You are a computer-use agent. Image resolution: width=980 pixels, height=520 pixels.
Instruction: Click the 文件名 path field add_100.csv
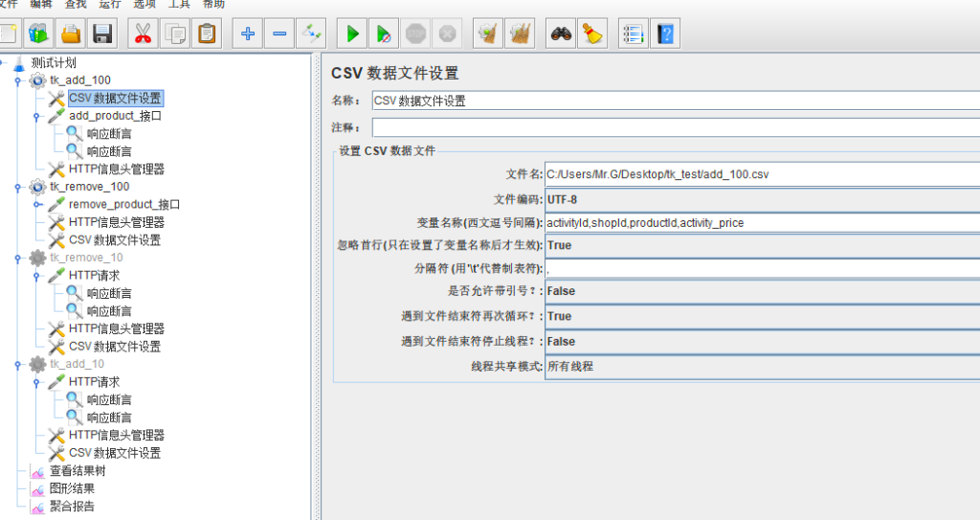762,174
